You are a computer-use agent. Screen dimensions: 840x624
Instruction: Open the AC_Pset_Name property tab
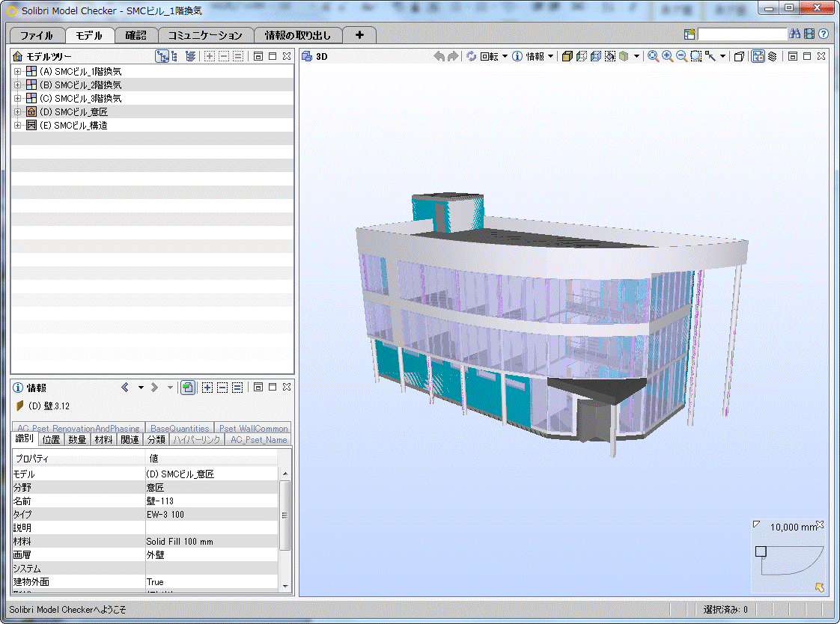259,439
